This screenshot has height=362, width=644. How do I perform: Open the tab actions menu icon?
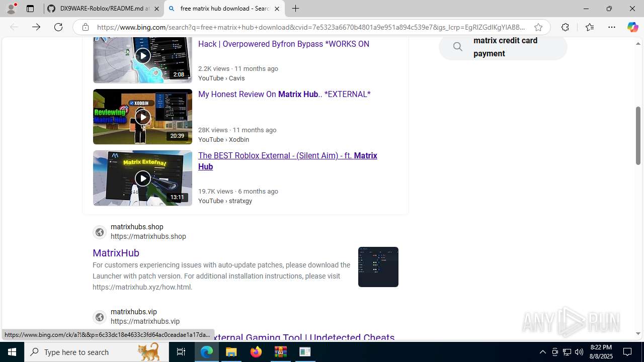click(30, 9)
